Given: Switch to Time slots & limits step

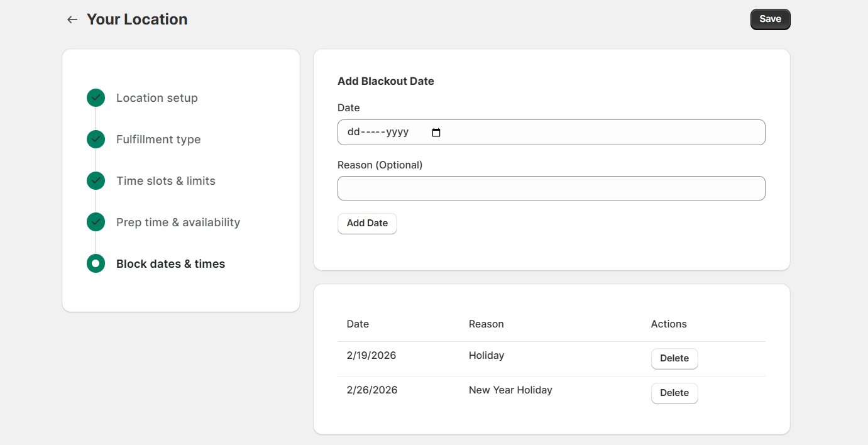Looking at the screenshot, I should tap(166, 181).
